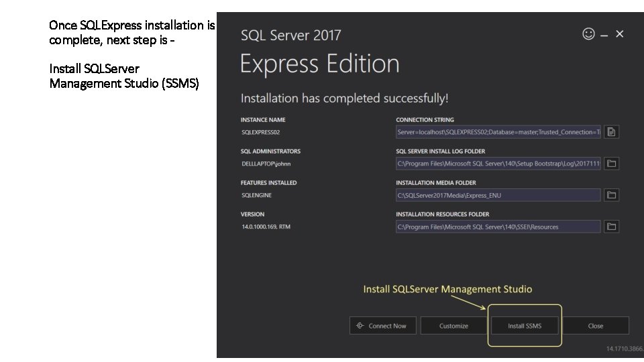This screenshot has width=644, height=362.
Task: Open Installation Media Folder with the folder icon
Action: (611, 195)
